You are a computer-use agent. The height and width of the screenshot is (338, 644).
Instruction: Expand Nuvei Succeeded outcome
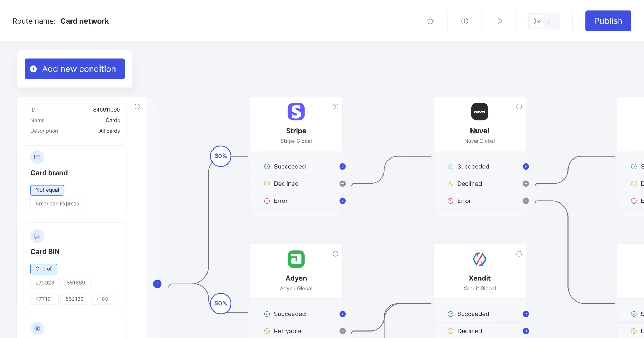[x=526, y=167]
